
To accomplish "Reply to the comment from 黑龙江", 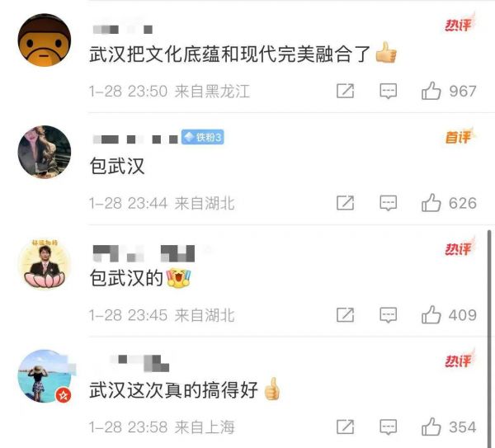I will pos(388,92).
